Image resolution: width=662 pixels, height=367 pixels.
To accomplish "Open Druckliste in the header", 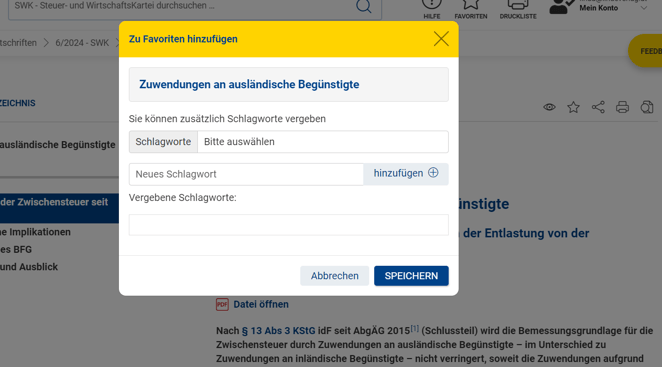I will (x=518, y=9).
